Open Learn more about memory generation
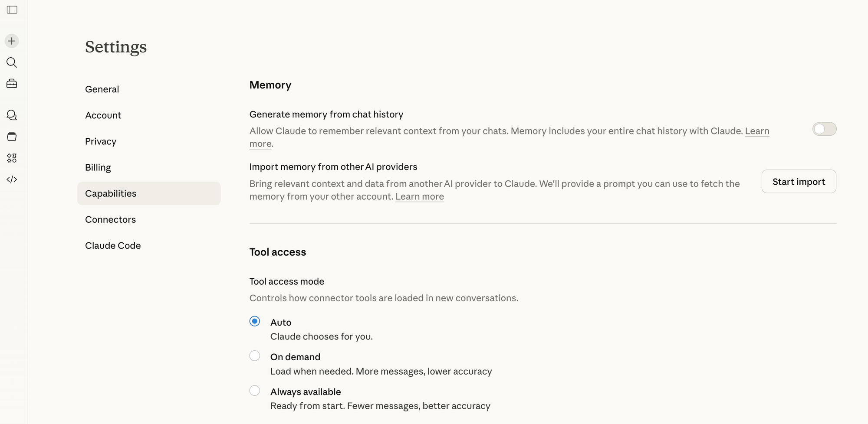868x424 pixels. pyautogui.click(x=757, y=131)
